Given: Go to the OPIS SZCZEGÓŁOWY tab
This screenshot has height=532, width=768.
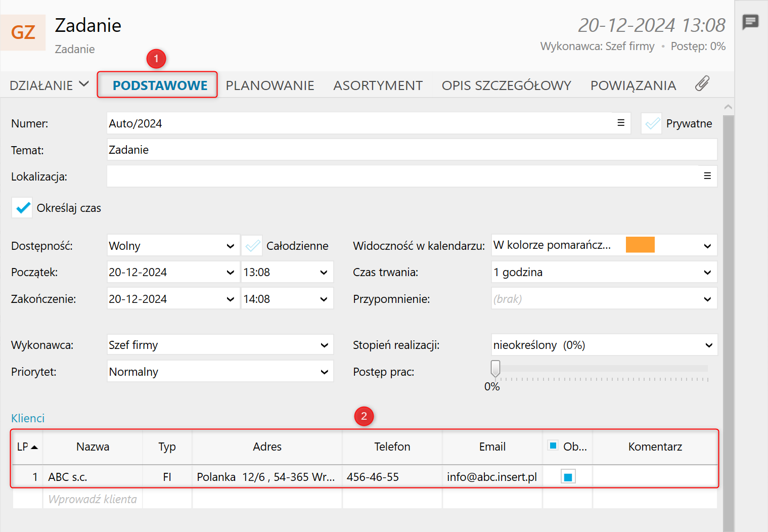Looking at the screenshot, I should [x=506, y=85].
